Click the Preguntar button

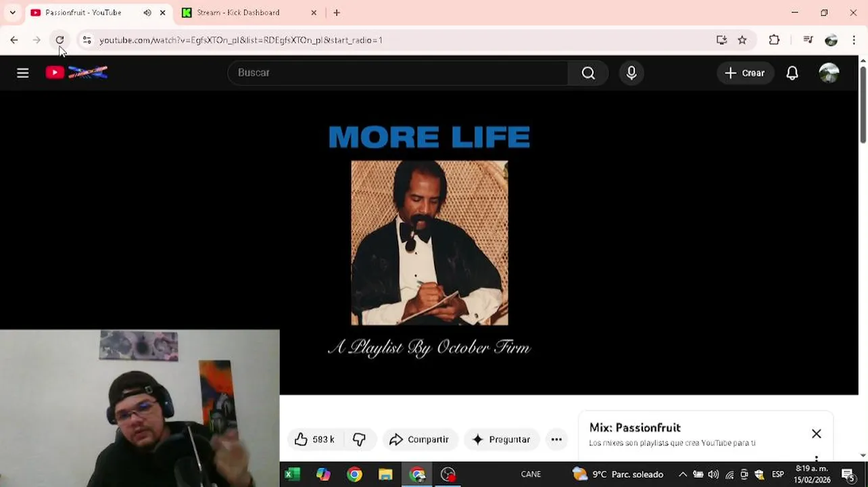pos(502,440)
